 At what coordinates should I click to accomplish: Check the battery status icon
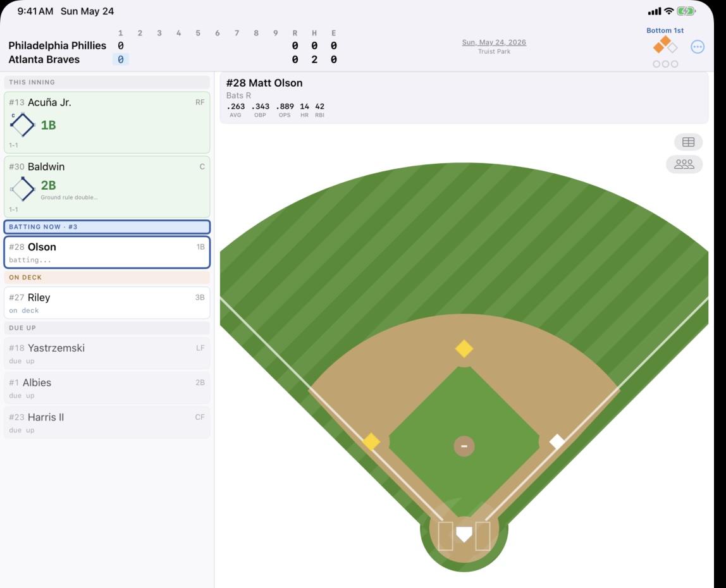coord(686,11)
